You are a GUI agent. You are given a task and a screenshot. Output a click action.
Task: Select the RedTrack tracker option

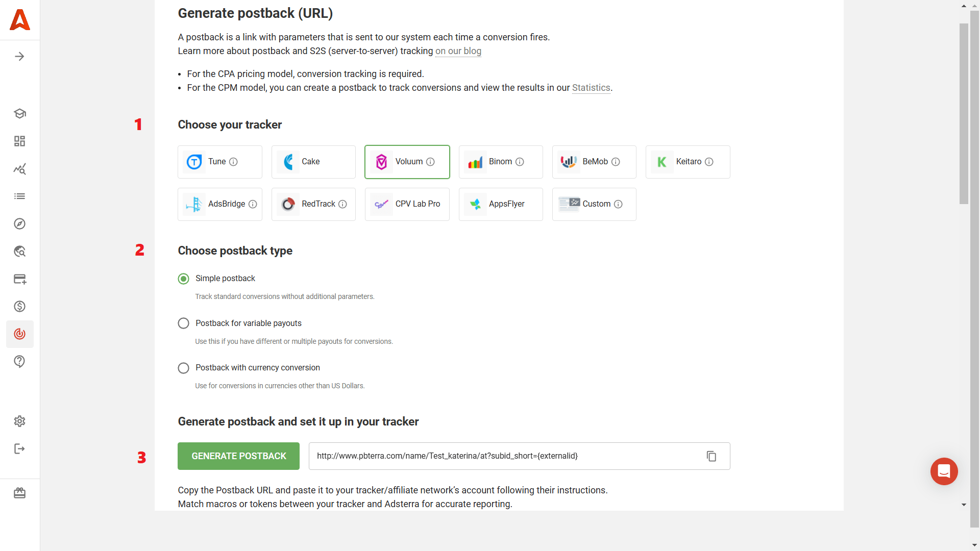tap(313, 204)
